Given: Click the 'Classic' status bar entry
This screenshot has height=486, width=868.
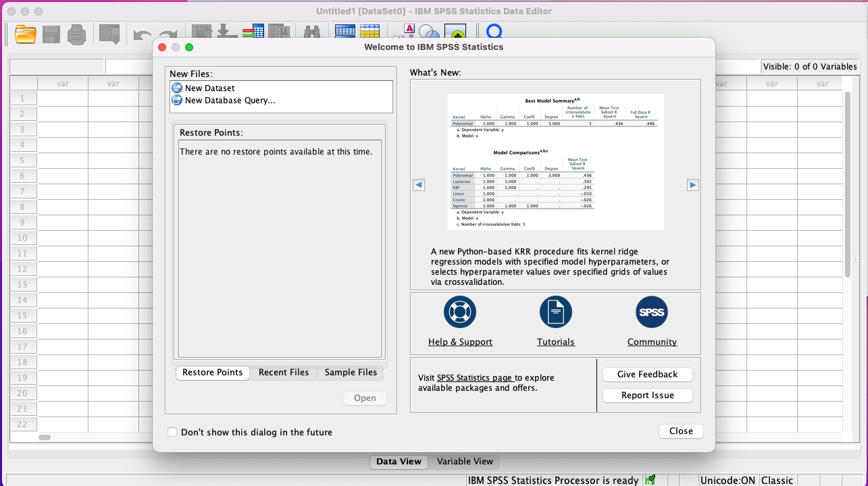Looking at the screenshot, I should [777, 481].
